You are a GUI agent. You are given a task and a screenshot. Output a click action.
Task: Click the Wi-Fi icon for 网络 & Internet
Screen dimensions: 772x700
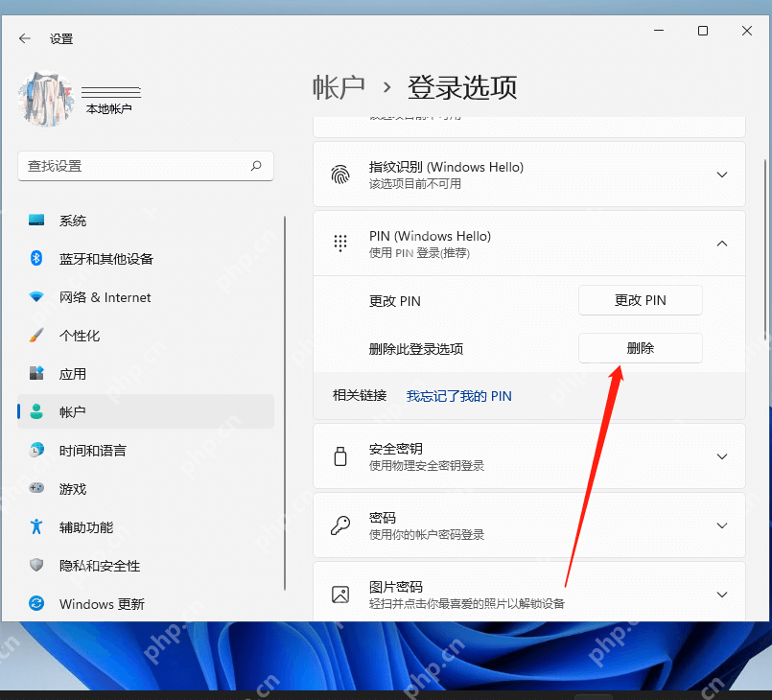(x=36, y=297)
